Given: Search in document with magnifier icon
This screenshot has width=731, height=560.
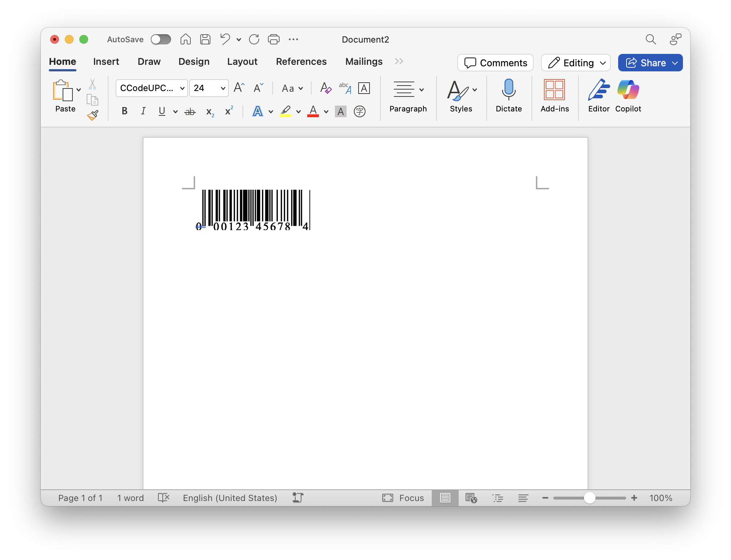Looking at the screenshot, I should pyautogui.click(x=651, y=39).
